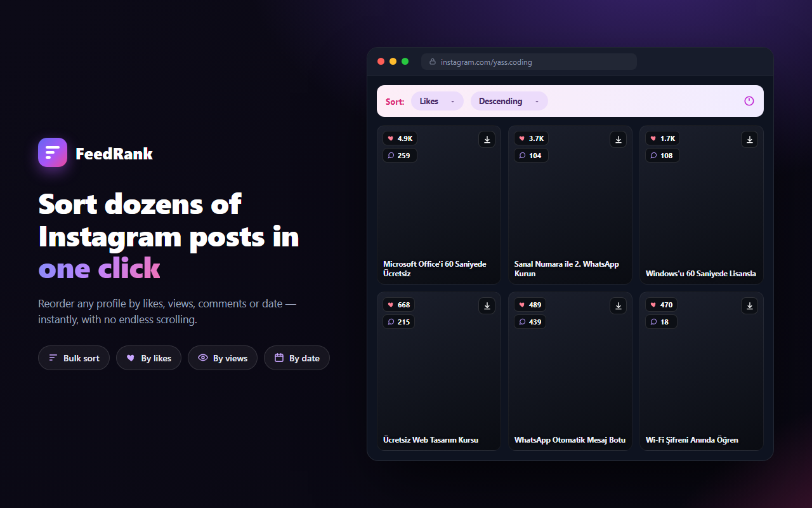Open the Microsoft Office'i 60 Saniyede Ücretsiz card

(439, 205)
